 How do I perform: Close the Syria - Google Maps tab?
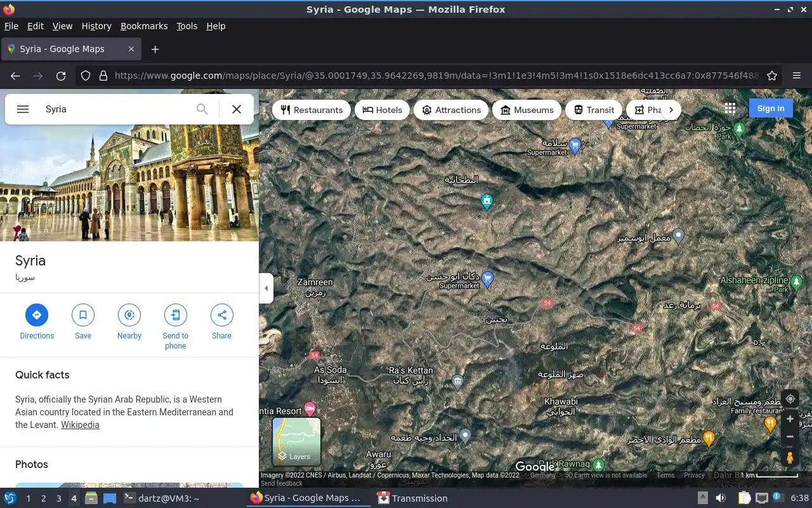pos(131,49)
